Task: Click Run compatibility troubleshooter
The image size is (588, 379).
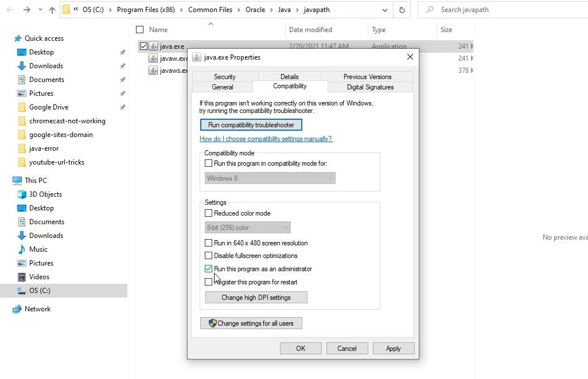Action: click(251, 124)
